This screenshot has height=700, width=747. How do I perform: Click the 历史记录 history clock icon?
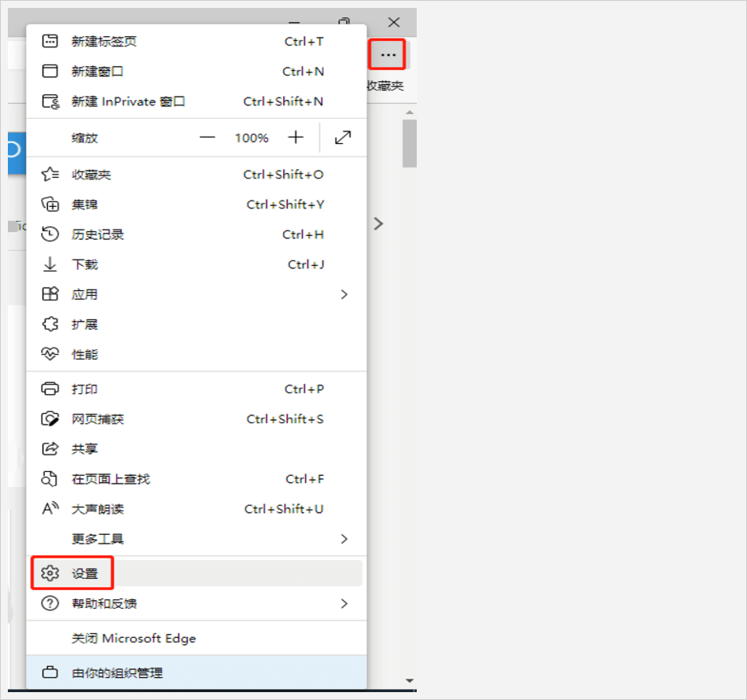click(50, 234)
